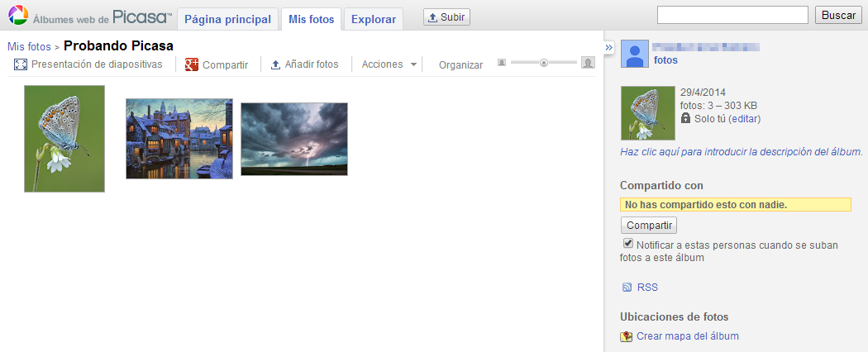Click the fotos profile link

[x=665, y=60]
